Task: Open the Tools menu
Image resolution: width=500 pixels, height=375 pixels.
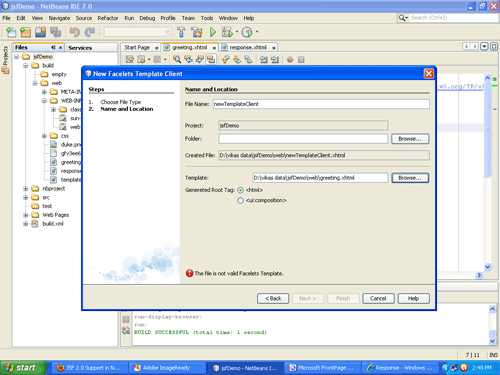Action: [207, 18]
